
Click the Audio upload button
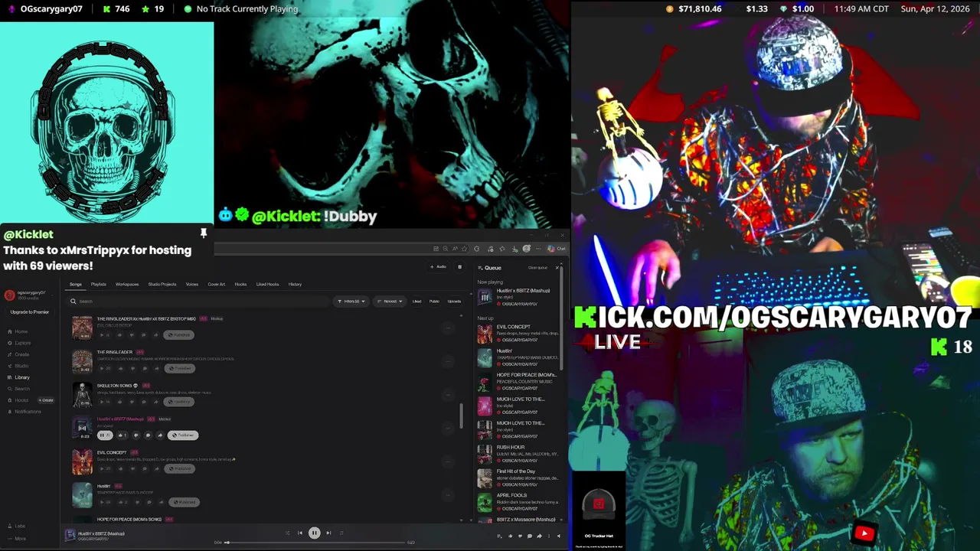point(439,267)
